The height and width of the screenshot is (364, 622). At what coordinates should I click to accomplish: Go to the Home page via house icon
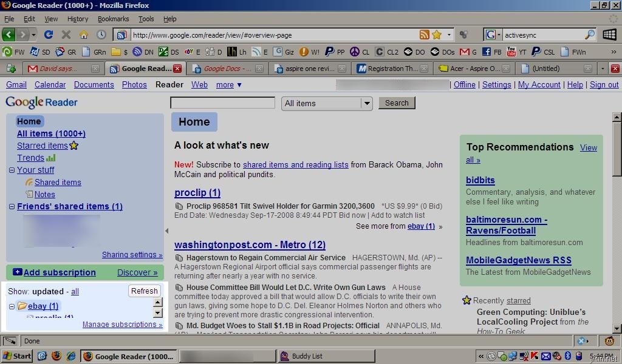(84, 35)
